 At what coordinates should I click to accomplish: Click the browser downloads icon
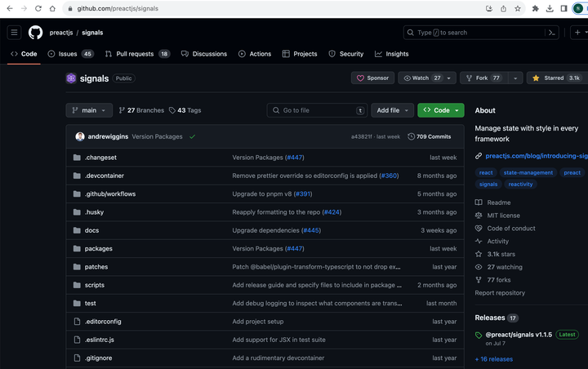(x=550, y=9)
